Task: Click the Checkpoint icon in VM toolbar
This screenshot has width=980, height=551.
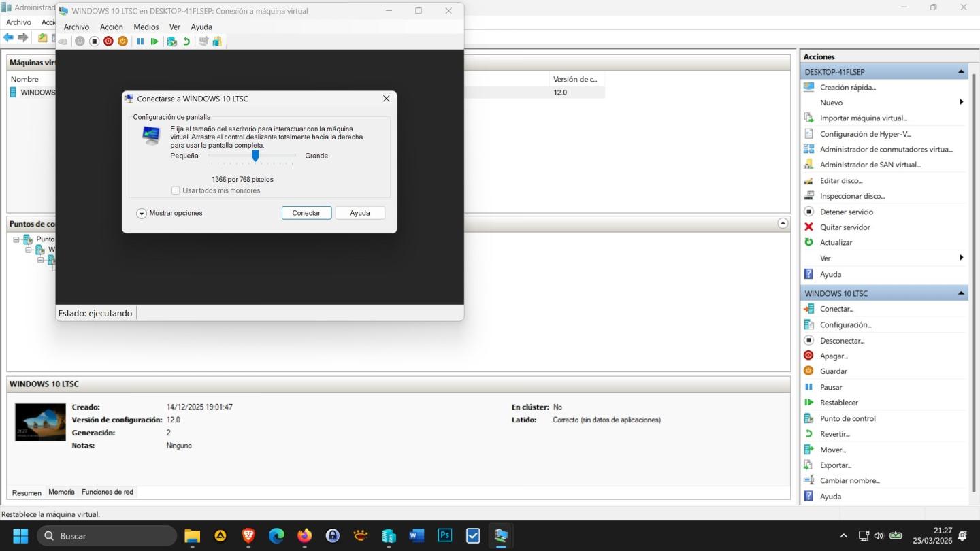Action: coord(171,41)
